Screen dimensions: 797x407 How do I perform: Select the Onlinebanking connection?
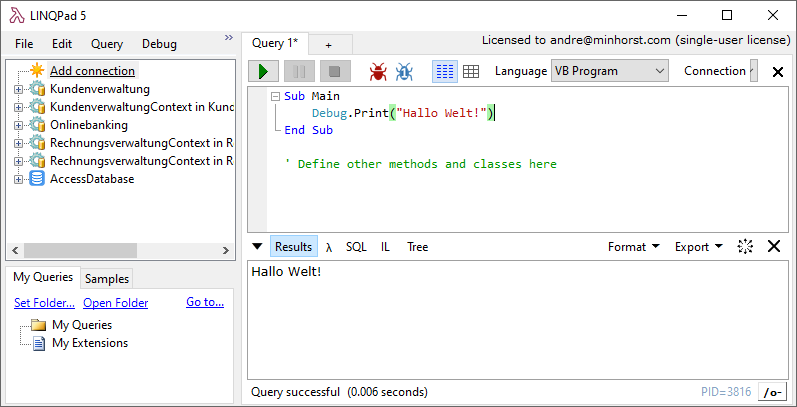[x=89, y=125]
